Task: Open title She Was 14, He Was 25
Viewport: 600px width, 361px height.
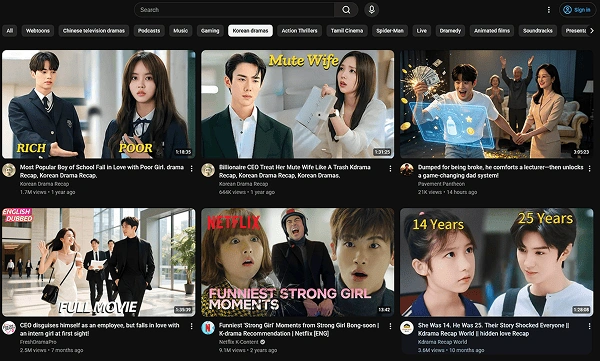Action: (x=494, y=329)
